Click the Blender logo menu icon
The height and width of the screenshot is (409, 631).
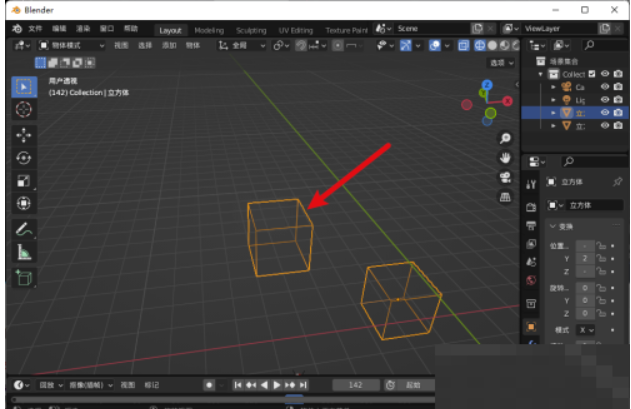17,29
